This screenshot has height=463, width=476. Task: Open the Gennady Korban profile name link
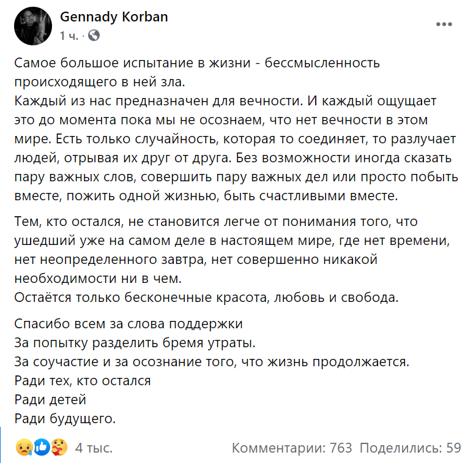(x=114, y=17)
